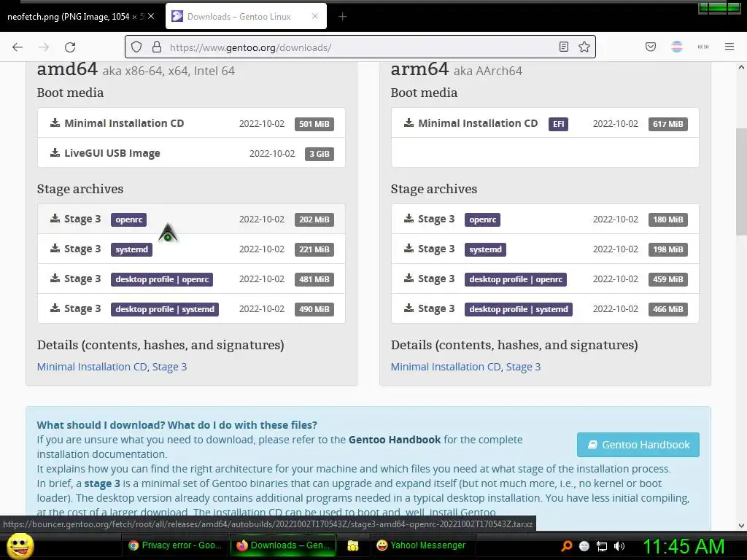747x560 pixels.
Task: Click the 466 MiB size badge
Action: point(668,309)
